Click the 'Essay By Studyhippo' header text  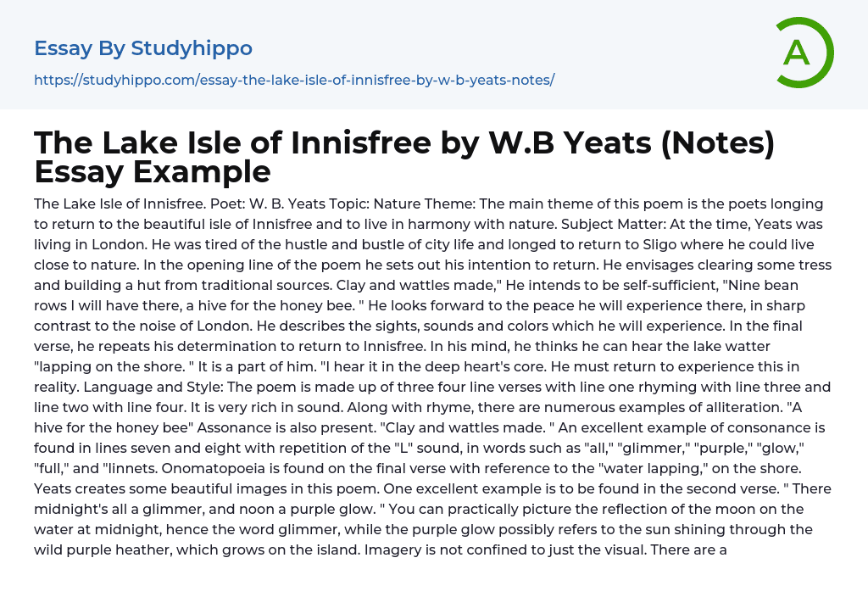point(143,48)
